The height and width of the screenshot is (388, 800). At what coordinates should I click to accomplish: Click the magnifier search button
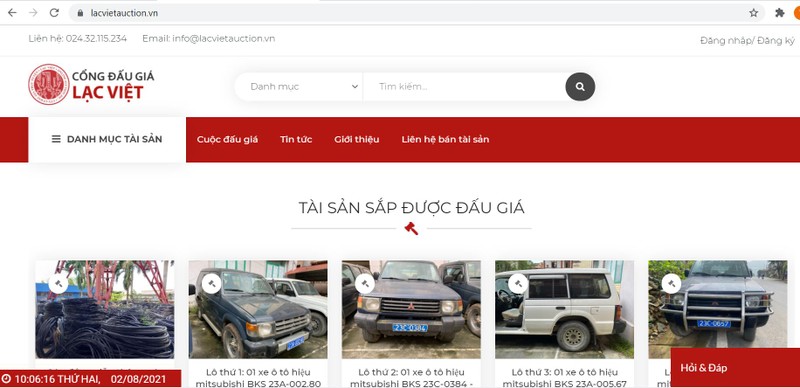pos(580,87)
